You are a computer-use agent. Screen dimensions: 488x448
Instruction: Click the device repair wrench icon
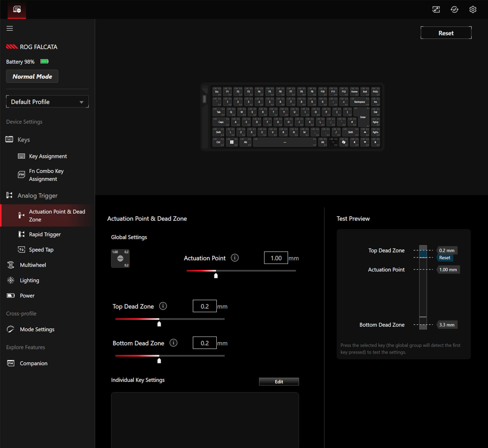click(x=436, y=9)
